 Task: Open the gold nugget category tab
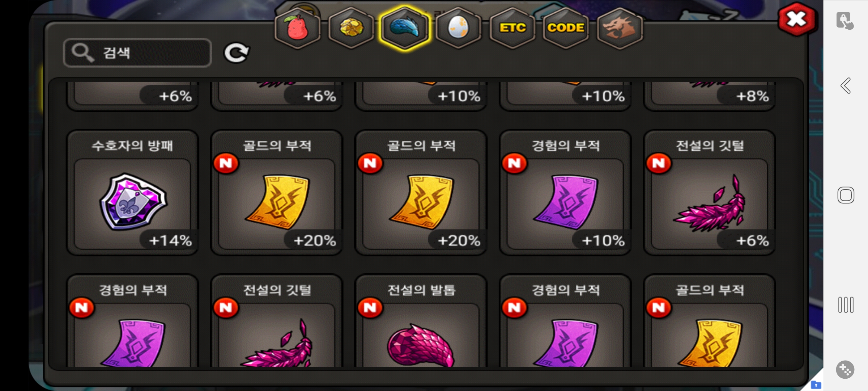click(x=351, y=28)
